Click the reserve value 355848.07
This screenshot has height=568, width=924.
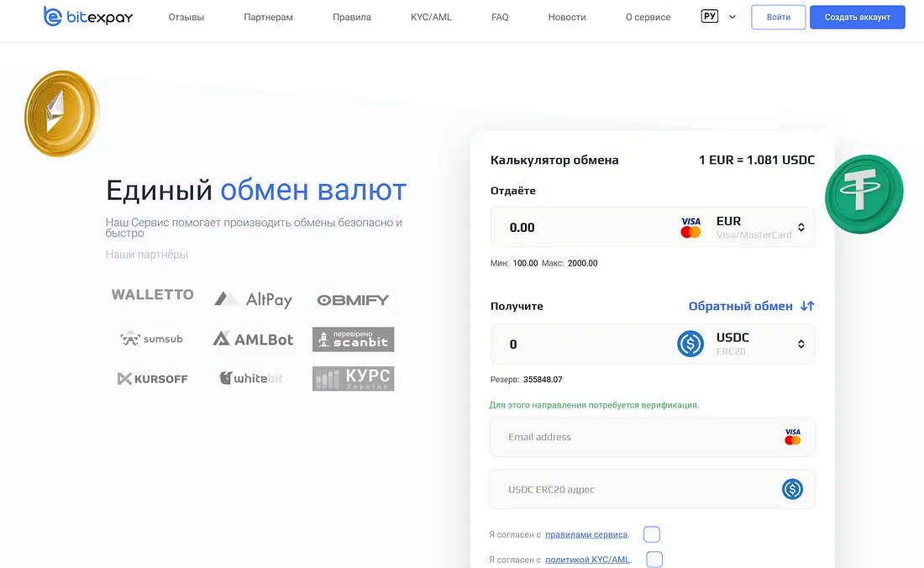(543, 380)
